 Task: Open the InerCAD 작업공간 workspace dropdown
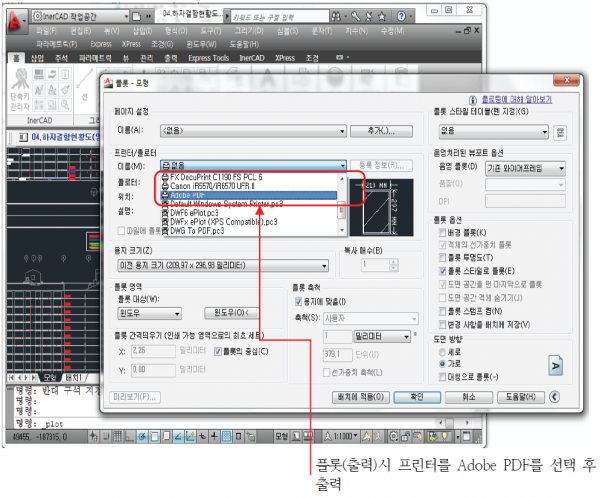(80, 16)
